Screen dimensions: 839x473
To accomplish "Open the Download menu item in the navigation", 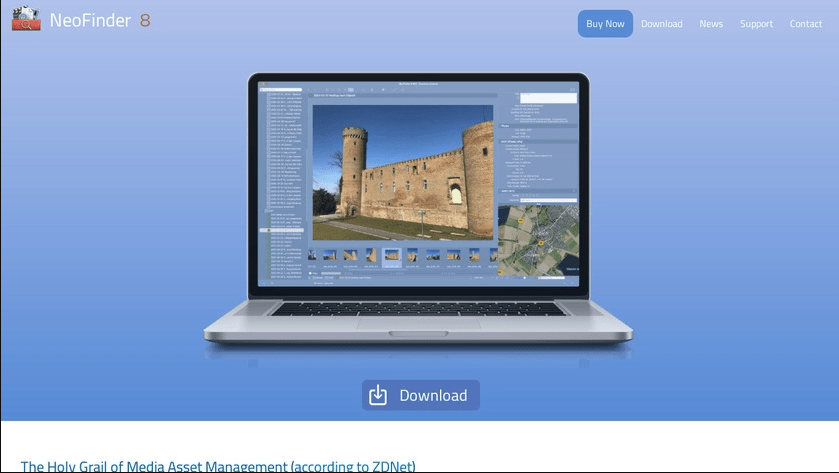I will click(661, 24).
